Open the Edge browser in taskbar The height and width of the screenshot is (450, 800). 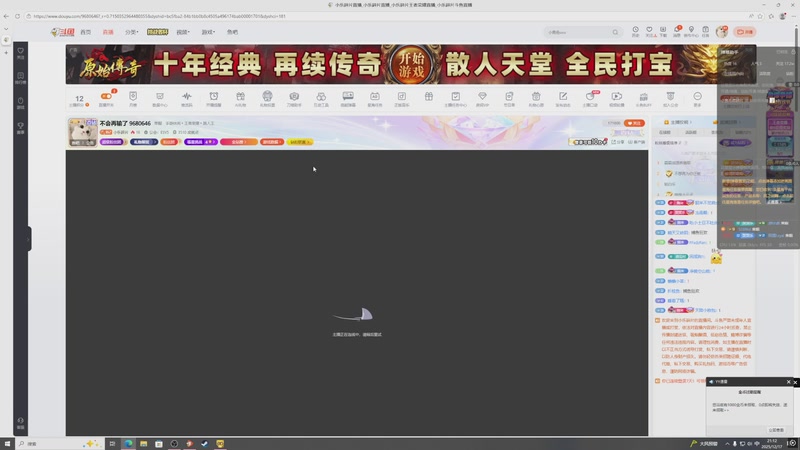(128, 444)
